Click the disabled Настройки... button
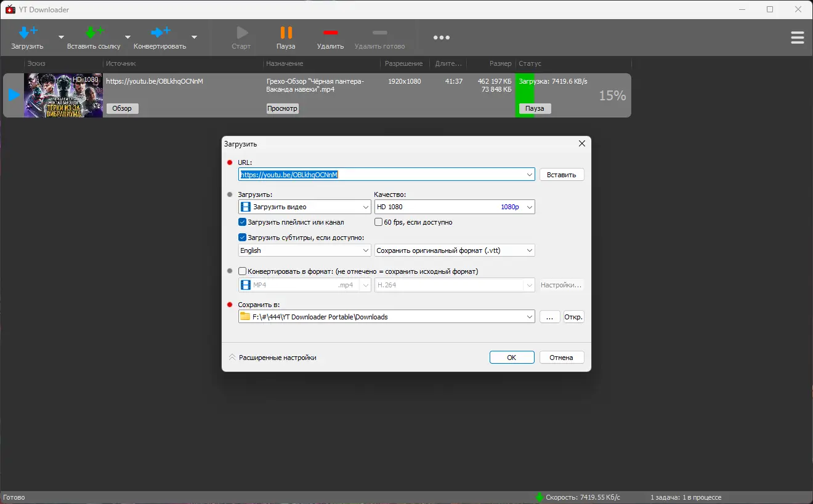This screenshot has width=813, height=504. pyautogui.click(x=561, y=285)
